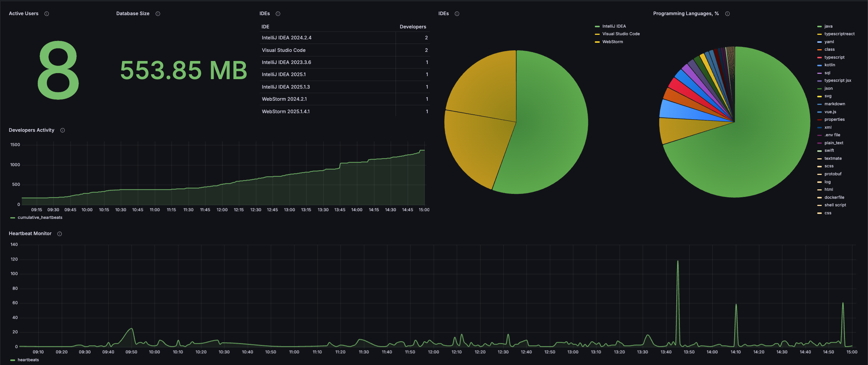Click the Programming Languages info icon
This screenshot has height=365, width=868.
click(727, 14)
